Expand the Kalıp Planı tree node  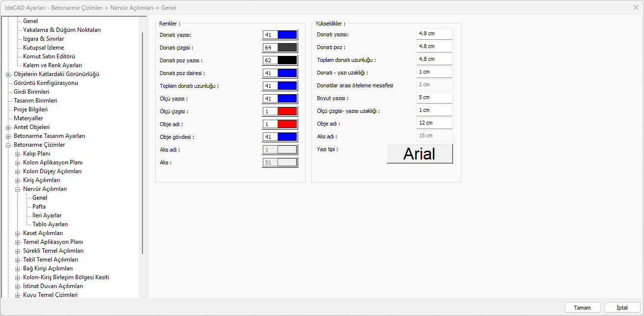coord(18,154)
